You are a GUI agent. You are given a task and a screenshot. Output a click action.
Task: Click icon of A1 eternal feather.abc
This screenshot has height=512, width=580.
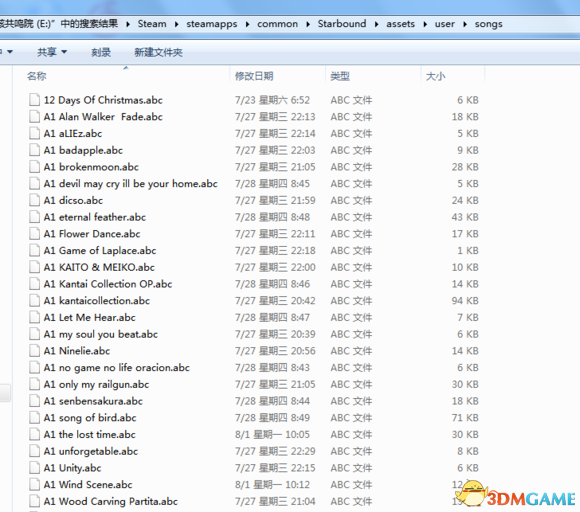pos(34,217)
